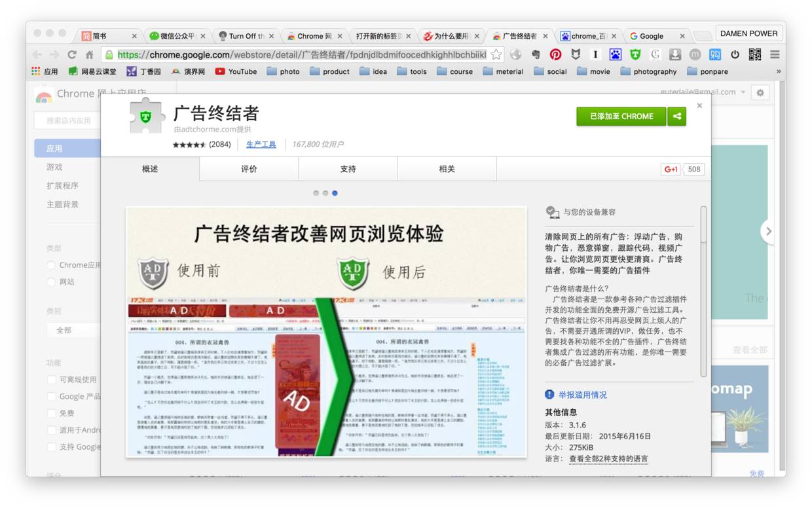Tick the 适用于Android checkbox

click(51, 430)
